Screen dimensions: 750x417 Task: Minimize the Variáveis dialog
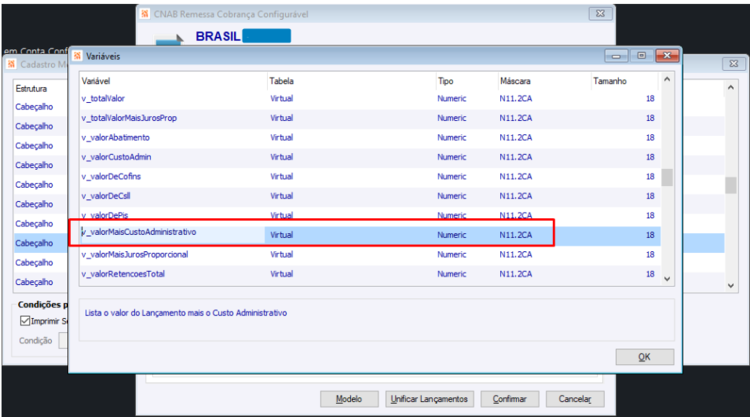pyautogui.click(x=616, y=56)
